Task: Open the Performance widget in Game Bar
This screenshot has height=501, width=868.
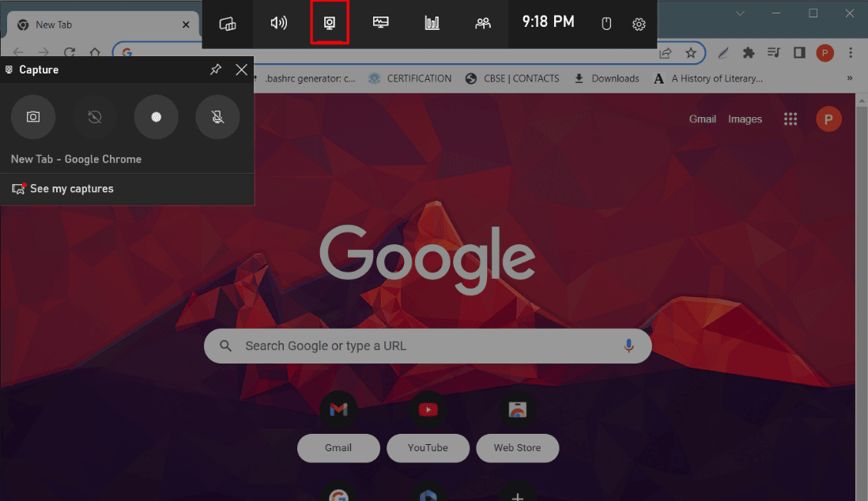Action: coord(380,23)
